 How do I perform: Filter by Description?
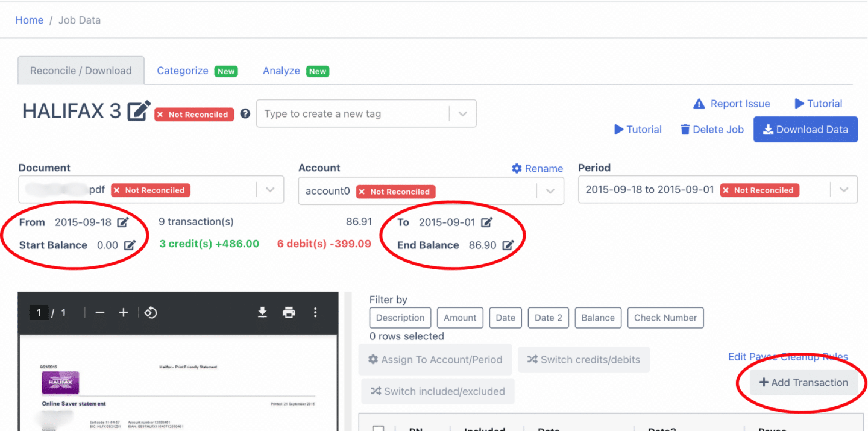[x=400, y=318]
